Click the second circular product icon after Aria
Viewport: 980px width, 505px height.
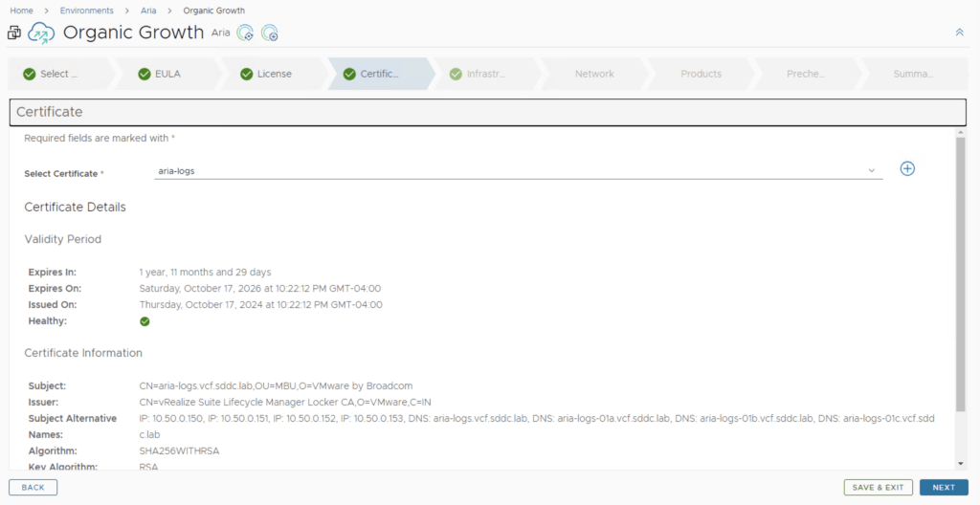(x=270, y=33)
